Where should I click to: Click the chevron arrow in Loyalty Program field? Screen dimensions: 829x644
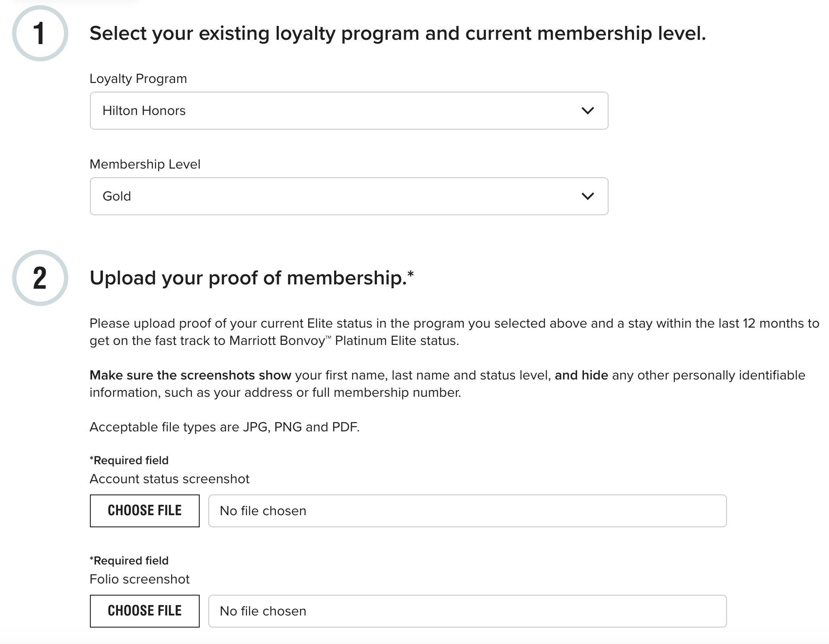[x=587, y=111]
